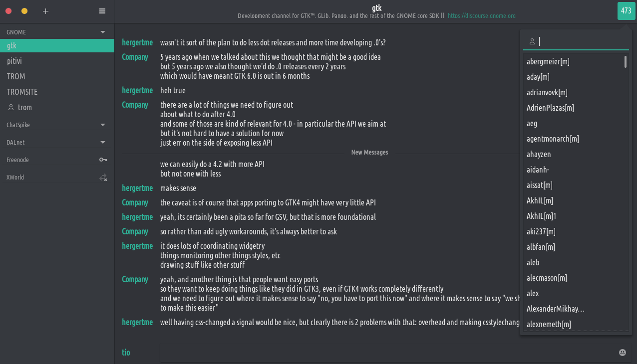The image size is (637, 364).
Task: Collapse the GNOME network section
Action: click(x=103, y=32)
